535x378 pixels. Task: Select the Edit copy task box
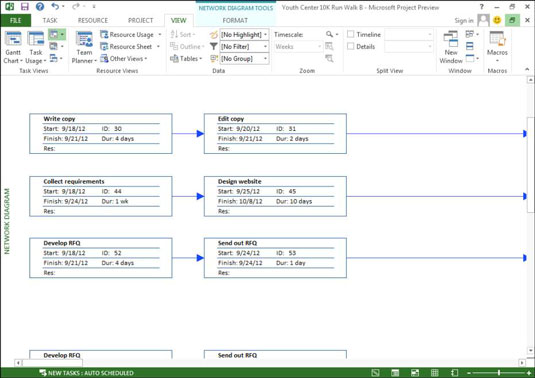pos(275,134)
